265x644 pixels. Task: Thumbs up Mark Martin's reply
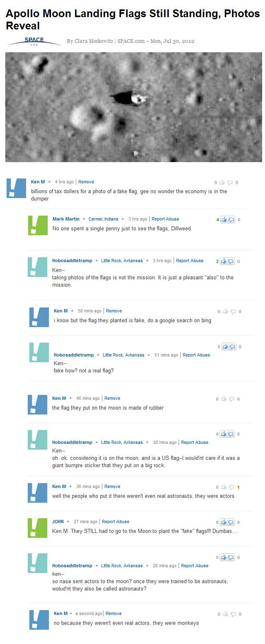pyautogui.click(x=225, y=220)
